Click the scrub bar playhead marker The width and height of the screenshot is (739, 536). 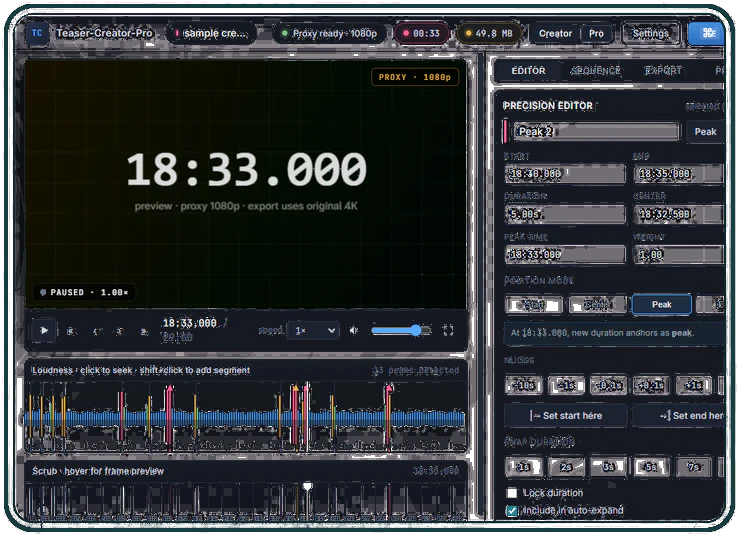(x=307, y=486)
